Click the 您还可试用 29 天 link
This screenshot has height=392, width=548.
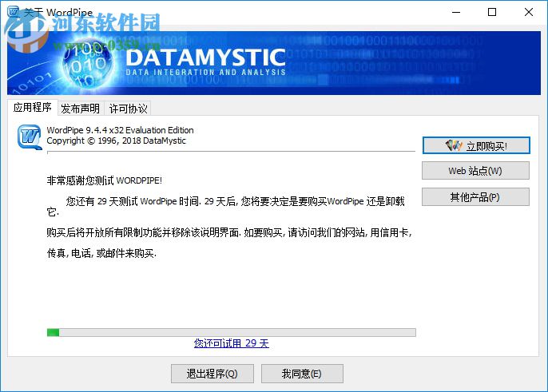coord(232,343)
